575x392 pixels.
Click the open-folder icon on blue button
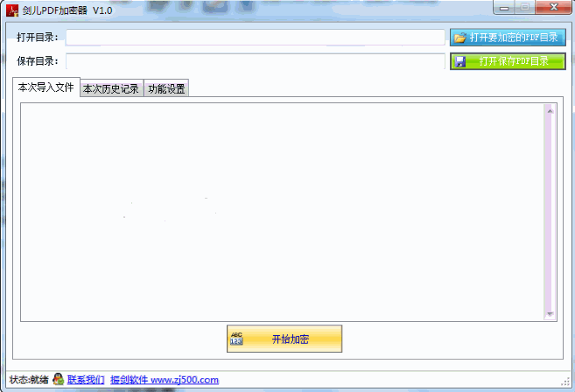click(459, 38)
